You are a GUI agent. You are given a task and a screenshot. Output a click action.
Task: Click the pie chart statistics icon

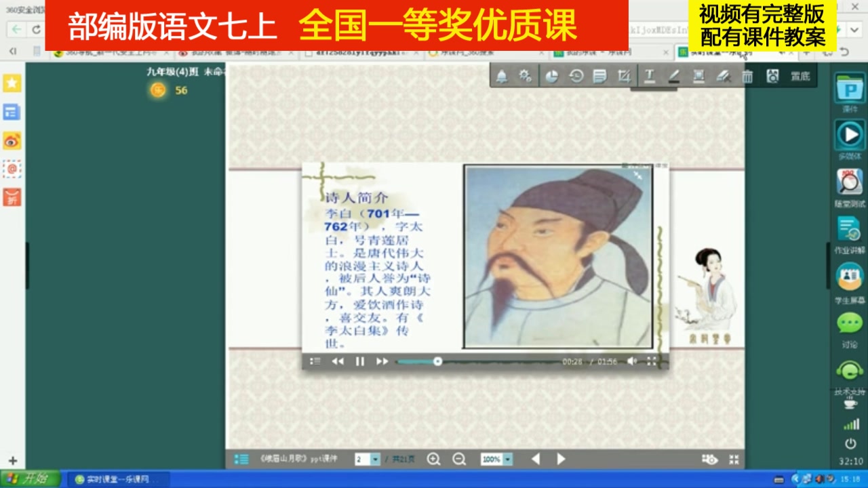click(x=551, y=77)
